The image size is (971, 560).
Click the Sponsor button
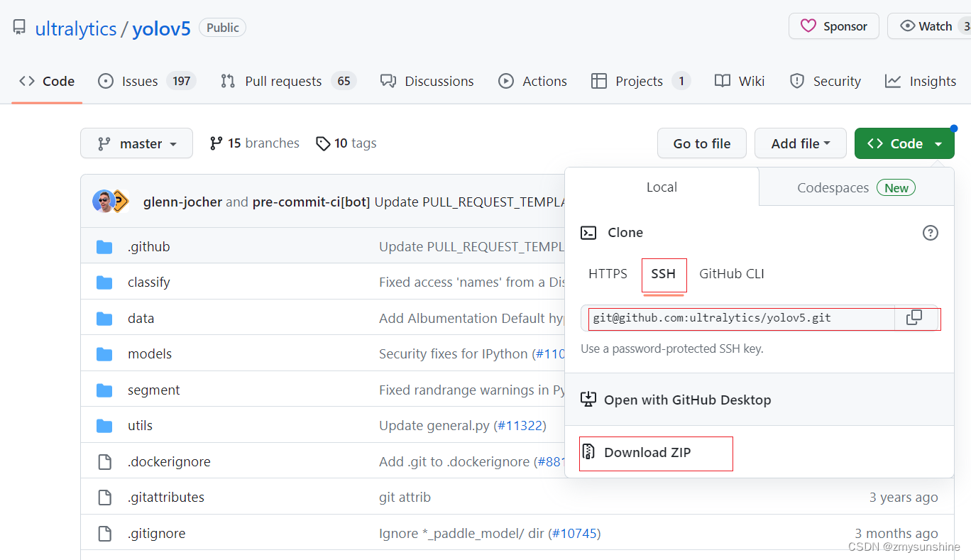(834, 26)
